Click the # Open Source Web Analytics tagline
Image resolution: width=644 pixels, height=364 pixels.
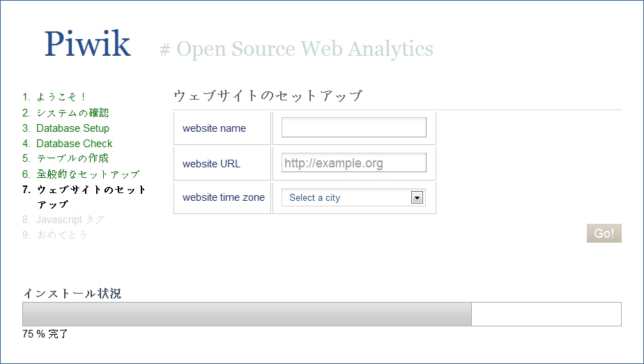[296, 49]
